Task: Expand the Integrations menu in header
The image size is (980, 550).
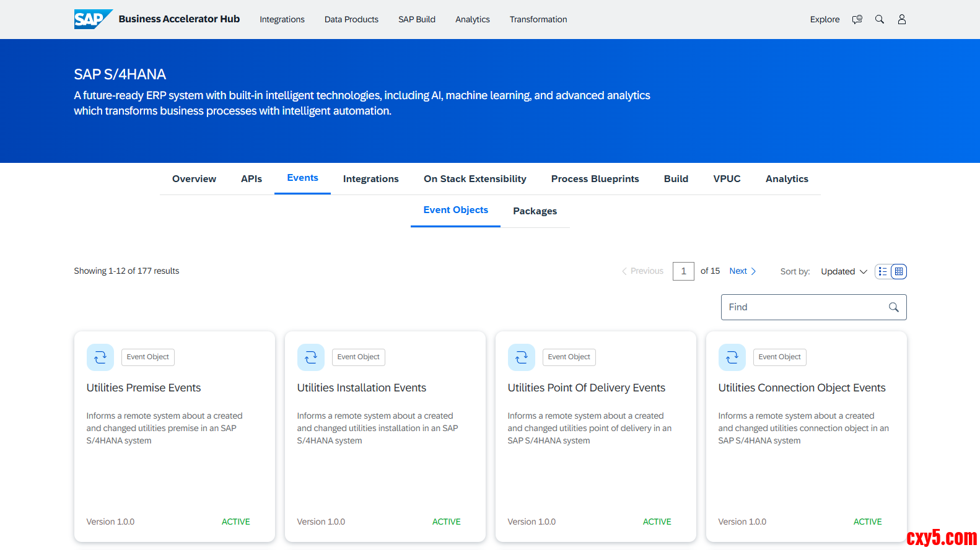Action: click(x=282, y=19)
